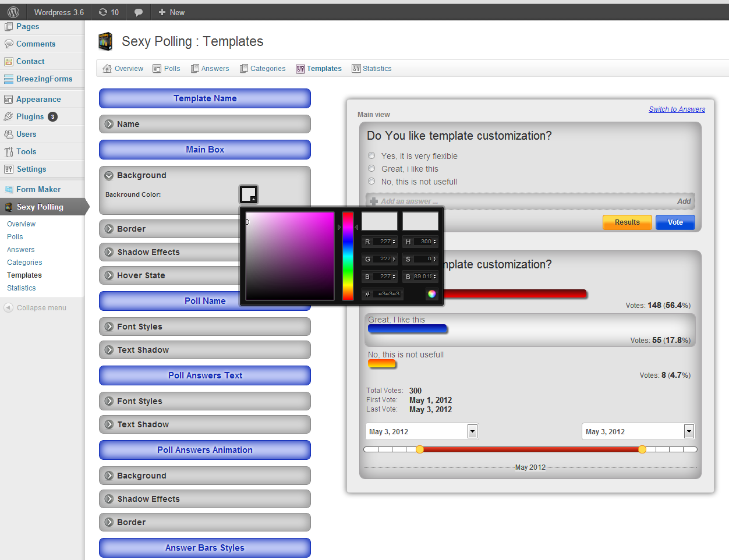
Task: Open BreezingForms from the sidebar
Action: point(44,79)
